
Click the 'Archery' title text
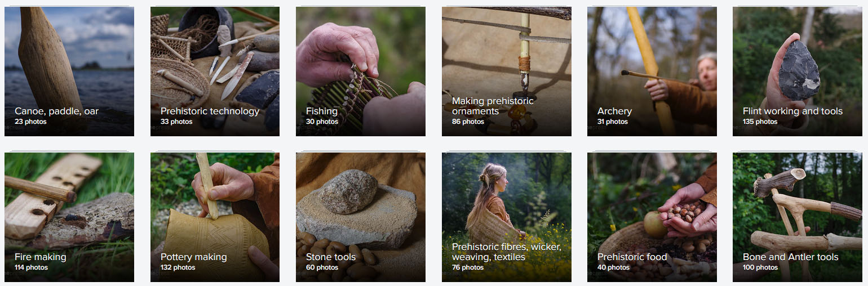pos(614,111)
